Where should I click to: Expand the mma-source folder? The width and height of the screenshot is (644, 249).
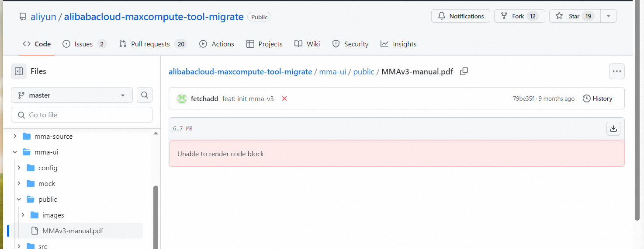click(x=15, y=136)
